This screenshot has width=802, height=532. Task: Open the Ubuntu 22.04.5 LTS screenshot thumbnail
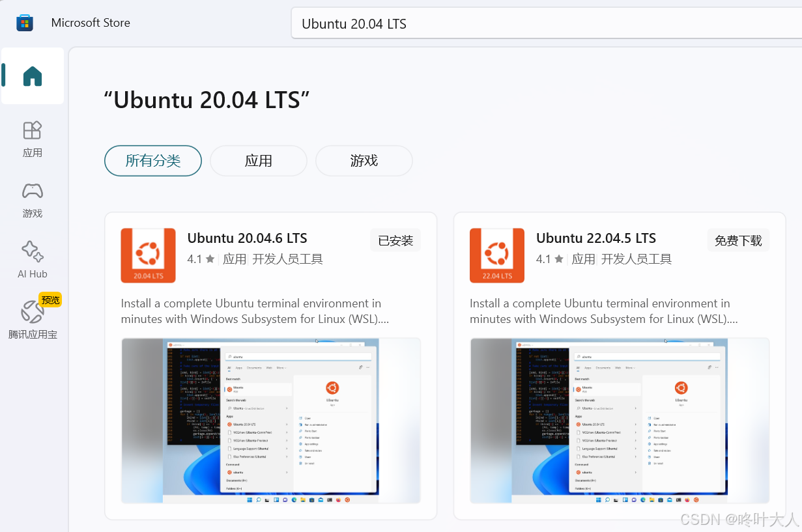tap(620, 421)
